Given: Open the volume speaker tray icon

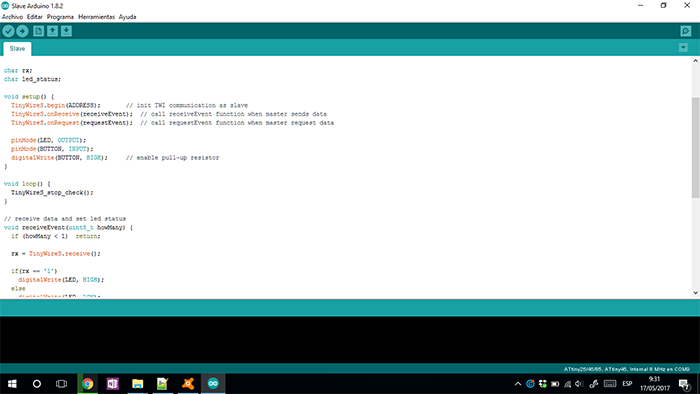Looking at the screenshot, I should 579,384.
